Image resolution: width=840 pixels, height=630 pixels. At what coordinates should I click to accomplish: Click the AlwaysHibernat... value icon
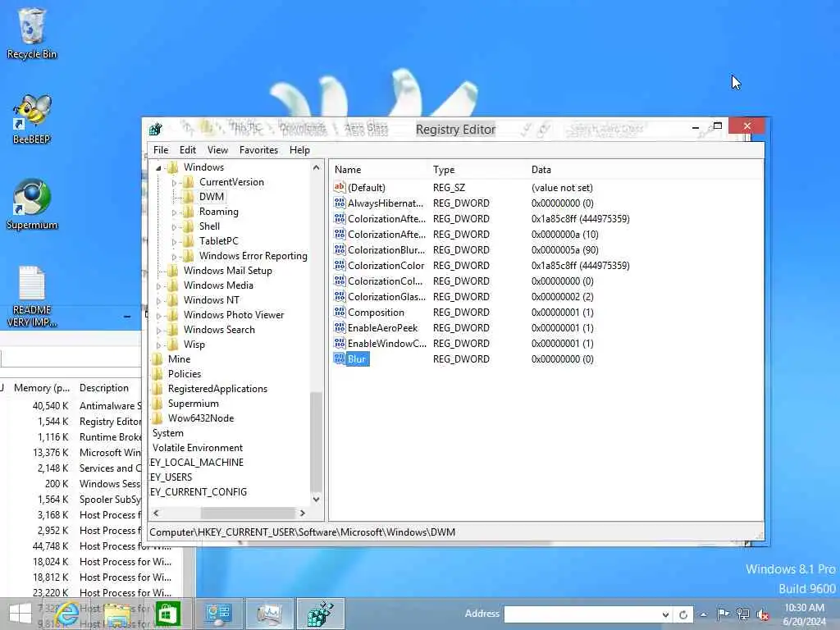point(339,203)
